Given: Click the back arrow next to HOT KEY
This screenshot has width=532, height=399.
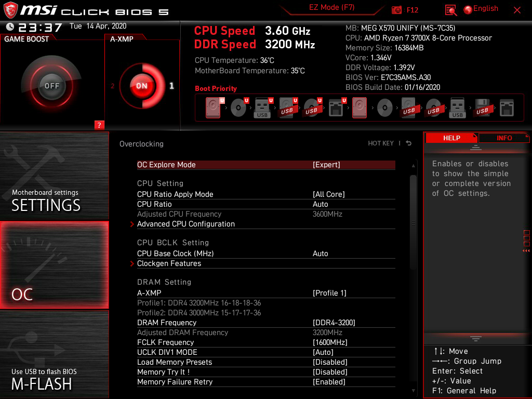Looking at the screenshot, I should click(409, 143).
